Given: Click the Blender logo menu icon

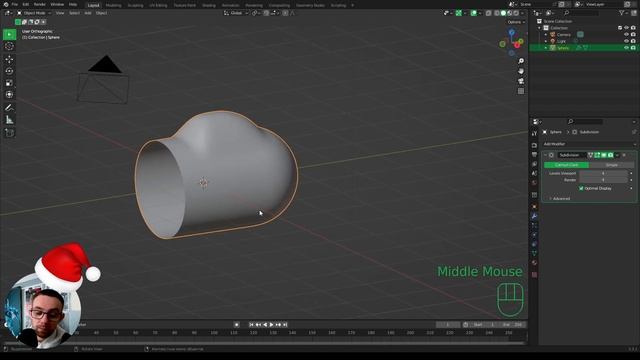Looking at the screenshot, I should click(6, 4).
